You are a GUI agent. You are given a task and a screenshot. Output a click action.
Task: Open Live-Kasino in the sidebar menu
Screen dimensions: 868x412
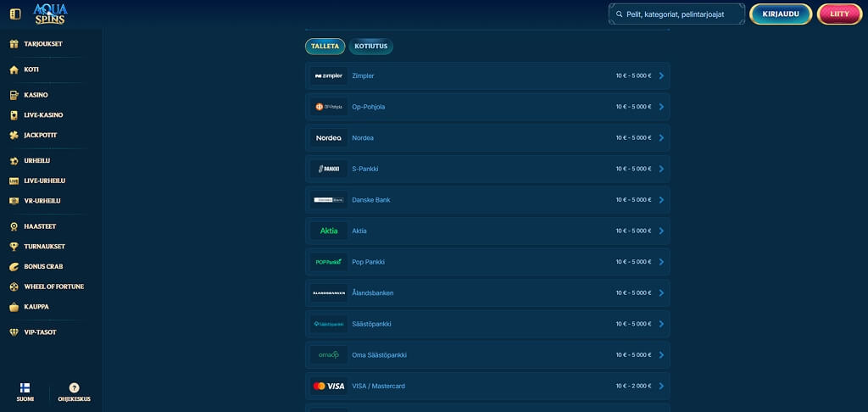43,115
